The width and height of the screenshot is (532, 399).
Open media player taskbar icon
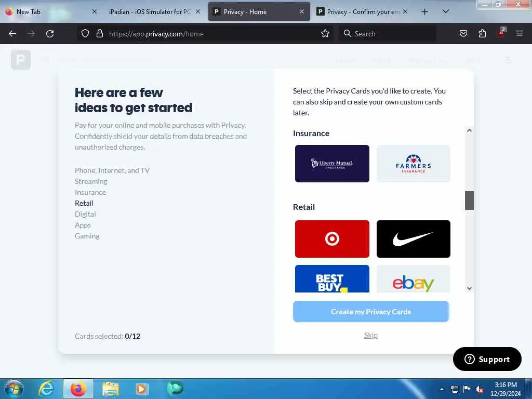(141, 389)
